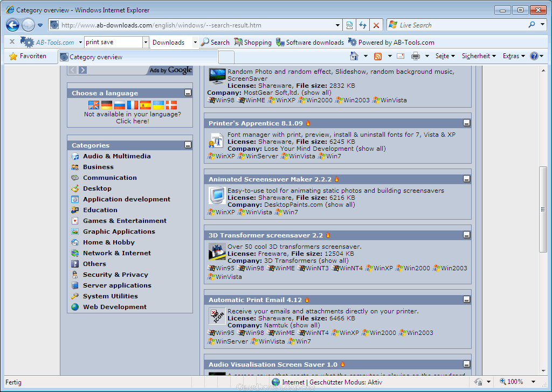Close the AB-Tools toolbar with X

(x=12, y=42)
